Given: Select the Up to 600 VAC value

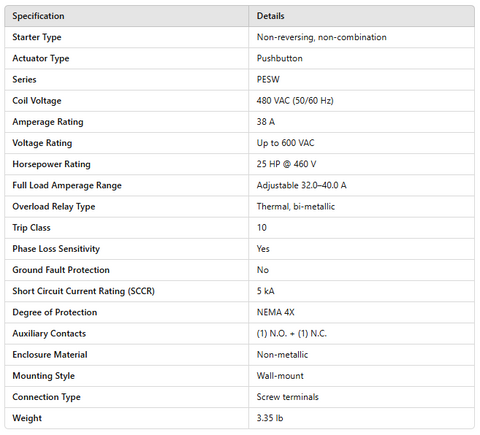Looking at the screenshot, I should pos(285,143).
